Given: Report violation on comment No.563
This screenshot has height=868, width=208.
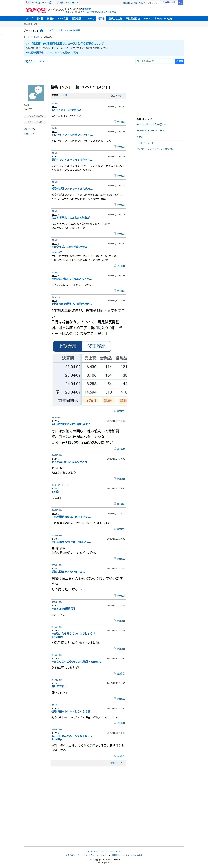Looking at the screenshot, I should 119,674.
